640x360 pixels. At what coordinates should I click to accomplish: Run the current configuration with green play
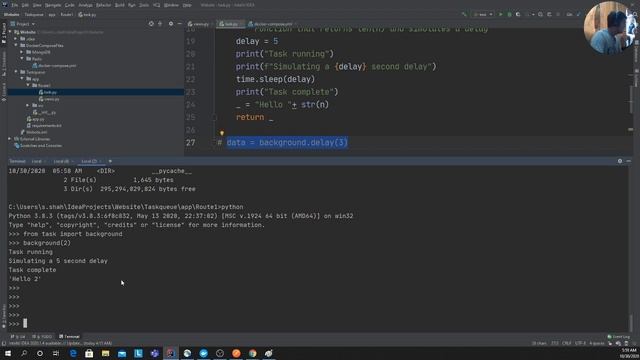[x=501, y=14]
